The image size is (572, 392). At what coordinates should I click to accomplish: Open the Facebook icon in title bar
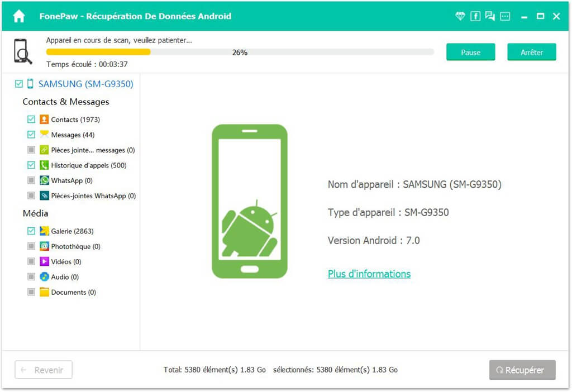475,16
